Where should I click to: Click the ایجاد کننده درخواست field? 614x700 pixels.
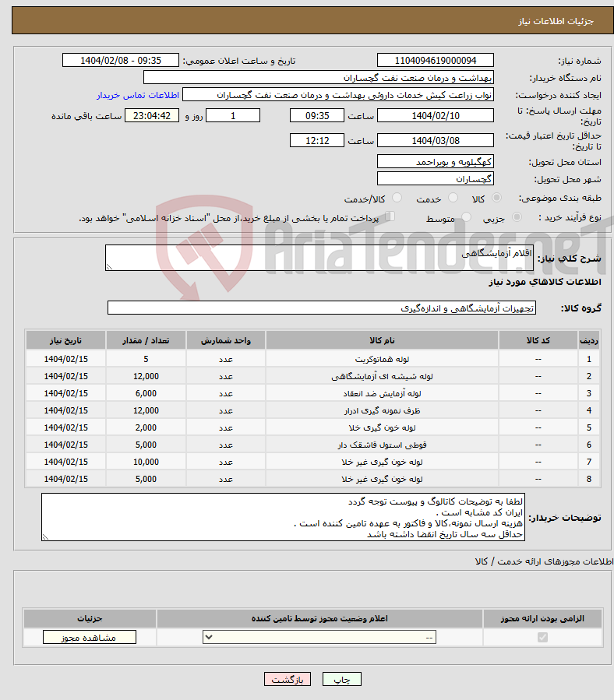pos(338,95)
